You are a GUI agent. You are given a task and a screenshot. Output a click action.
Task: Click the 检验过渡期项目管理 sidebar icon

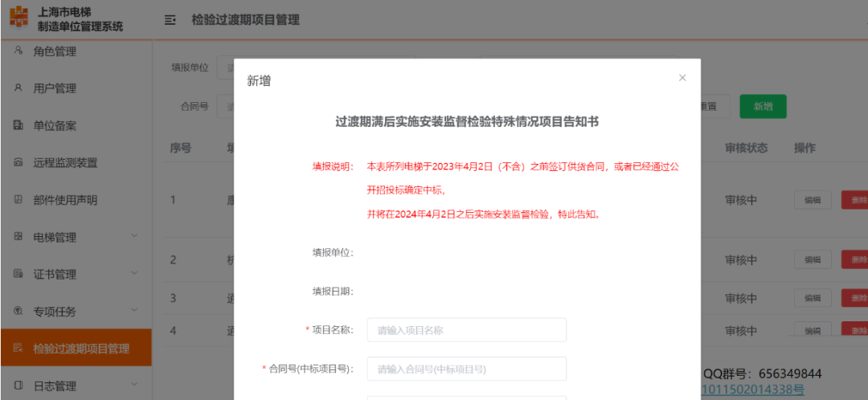[x=18, y=348]
